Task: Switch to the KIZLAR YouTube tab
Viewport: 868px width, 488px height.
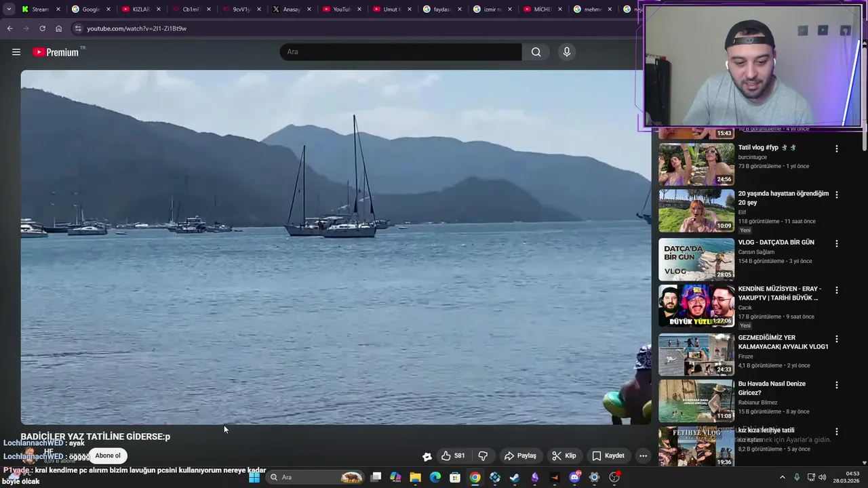Action: coord(140,9)
